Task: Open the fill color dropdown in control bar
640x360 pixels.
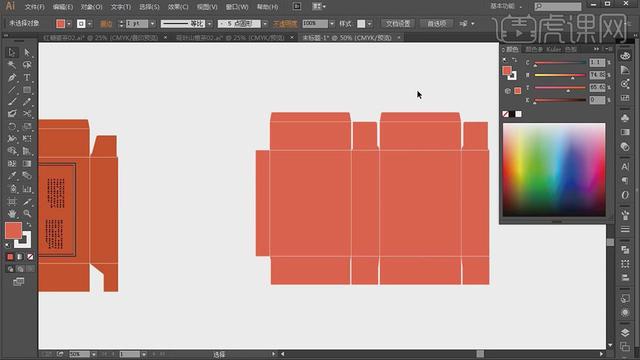Action: tap(69, 24)
